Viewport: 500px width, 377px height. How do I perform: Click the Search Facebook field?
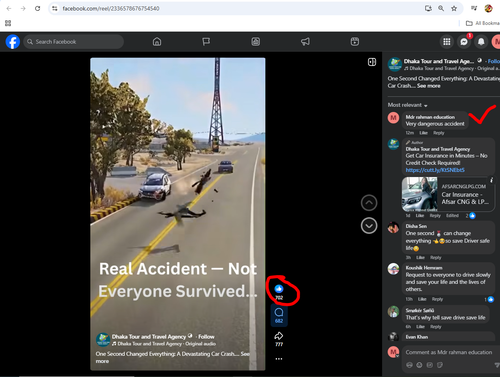click(x=74, y=42)
